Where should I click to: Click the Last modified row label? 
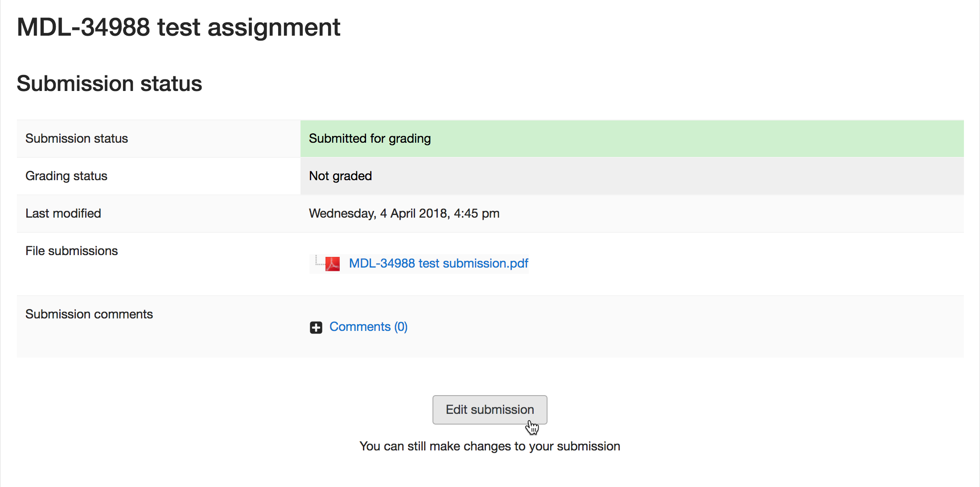[x=63, y=214]
